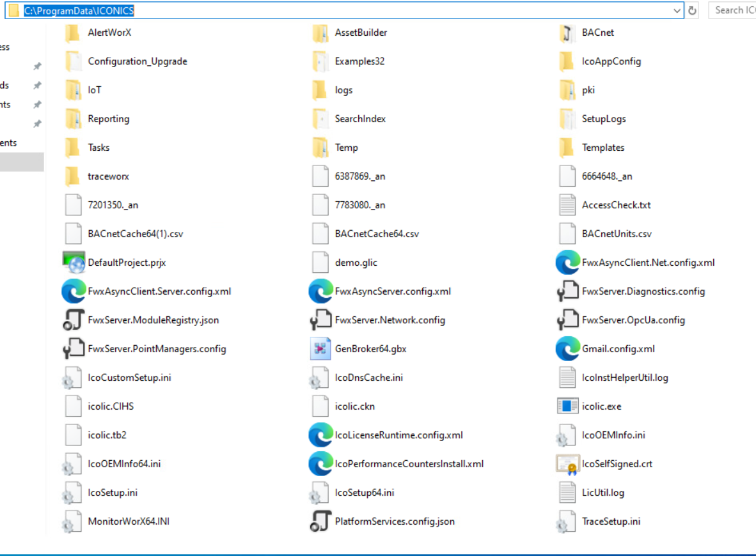The width and height of the screenshot is (756, 556).
Task: Select the AccessCheck.txt file icon
Action: click(567, 205)
